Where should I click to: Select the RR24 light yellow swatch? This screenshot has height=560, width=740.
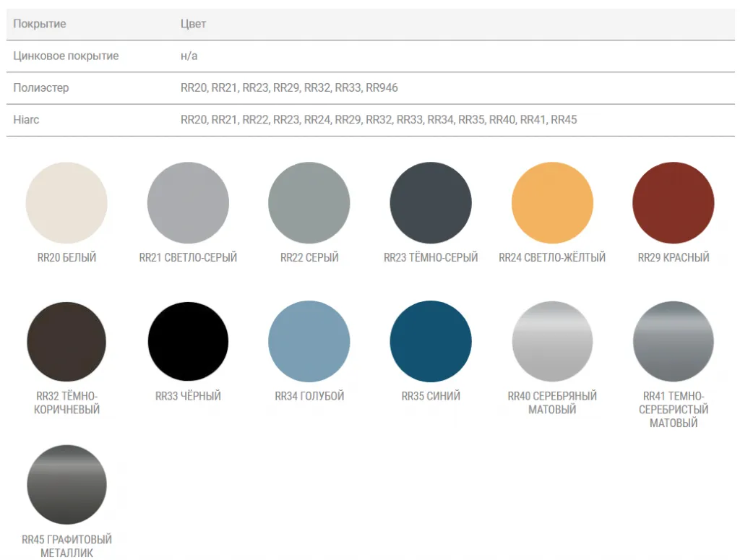pos(552,203)
